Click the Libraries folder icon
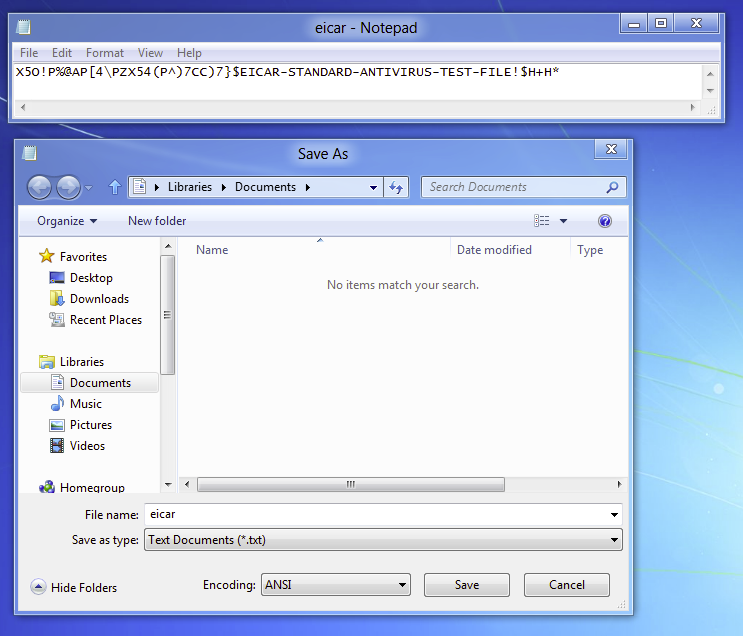The height and width of the screenshot is (636, 743). (46, 362)
